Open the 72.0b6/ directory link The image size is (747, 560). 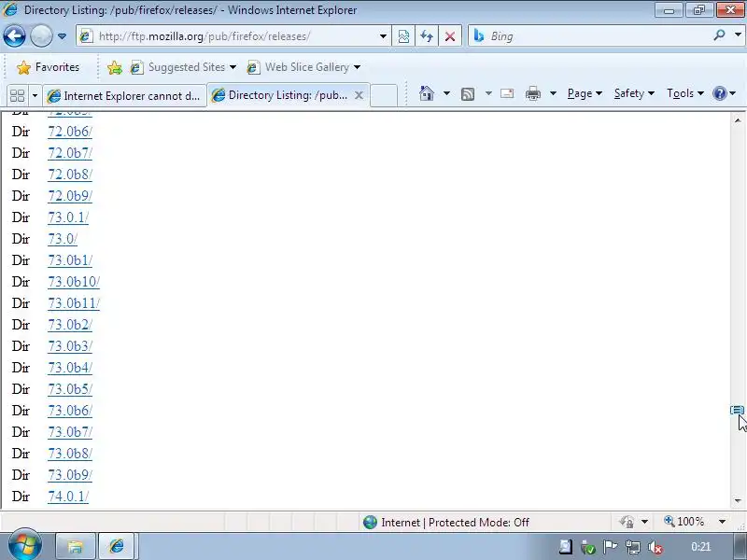point(70,132)
